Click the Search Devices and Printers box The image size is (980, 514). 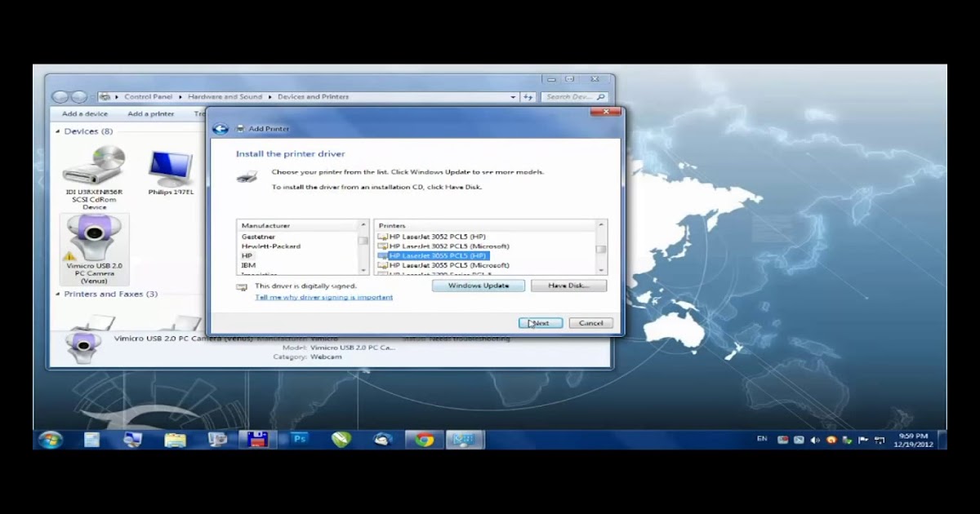click(x=574, y=97)
